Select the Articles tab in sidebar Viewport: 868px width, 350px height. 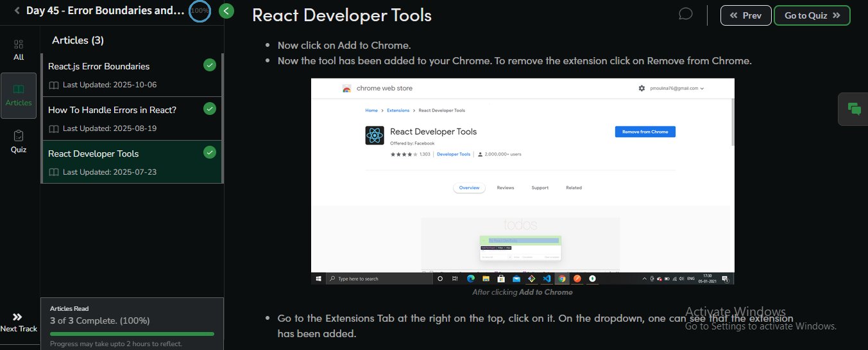point(19,96)
